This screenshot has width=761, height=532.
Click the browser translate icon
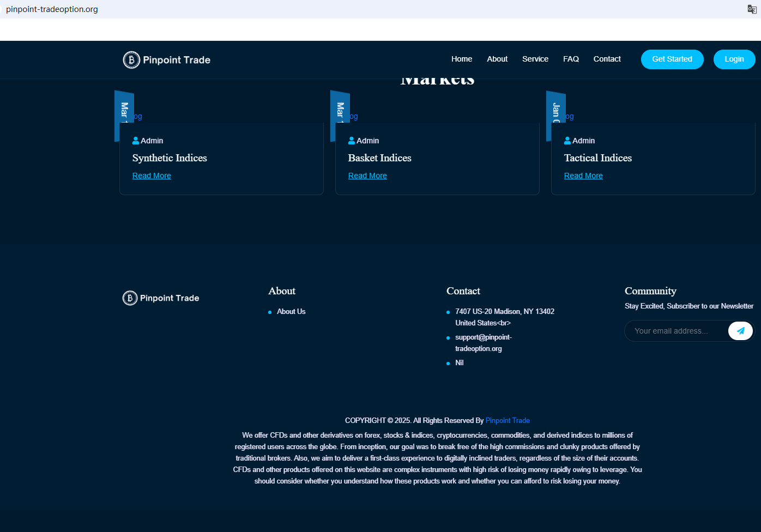[x=752, y=9]
